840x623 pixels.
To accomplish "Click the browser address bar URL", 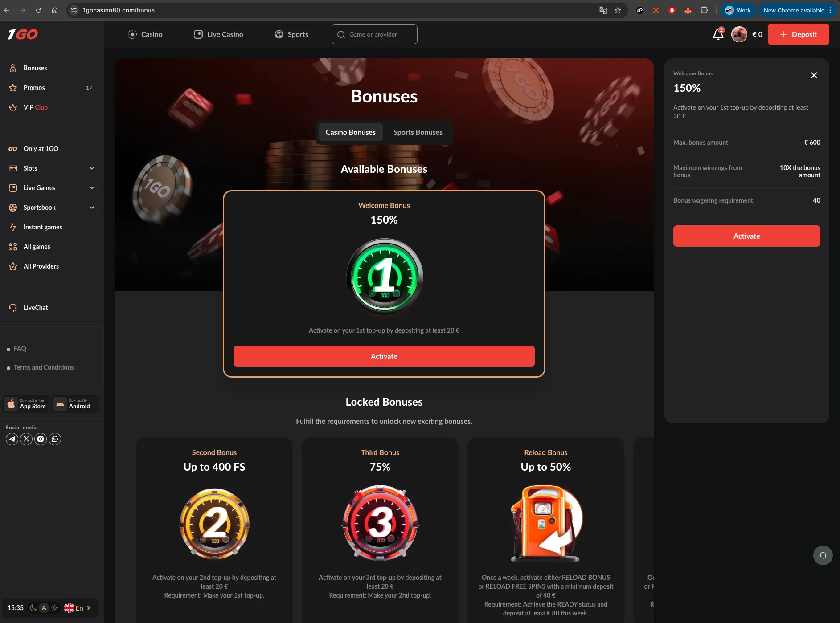I will (x=119, y=10).
